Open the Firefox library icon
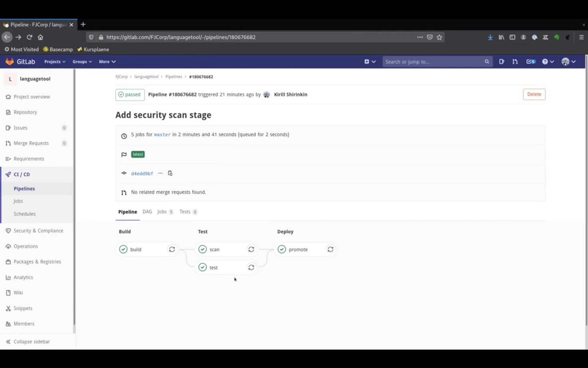Screen dimensions: 588x368 [x=501, y=37]
